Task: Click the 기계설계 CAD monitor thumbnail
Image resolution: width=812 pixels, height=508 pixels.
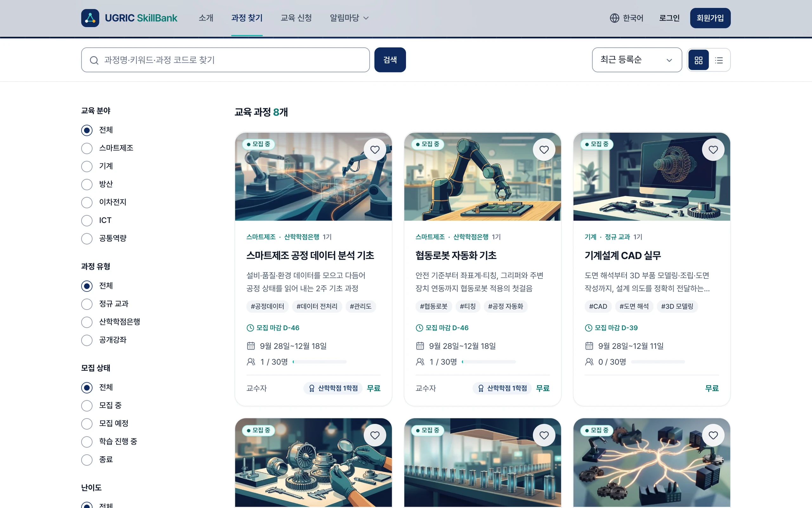Action: click(652, 177)
